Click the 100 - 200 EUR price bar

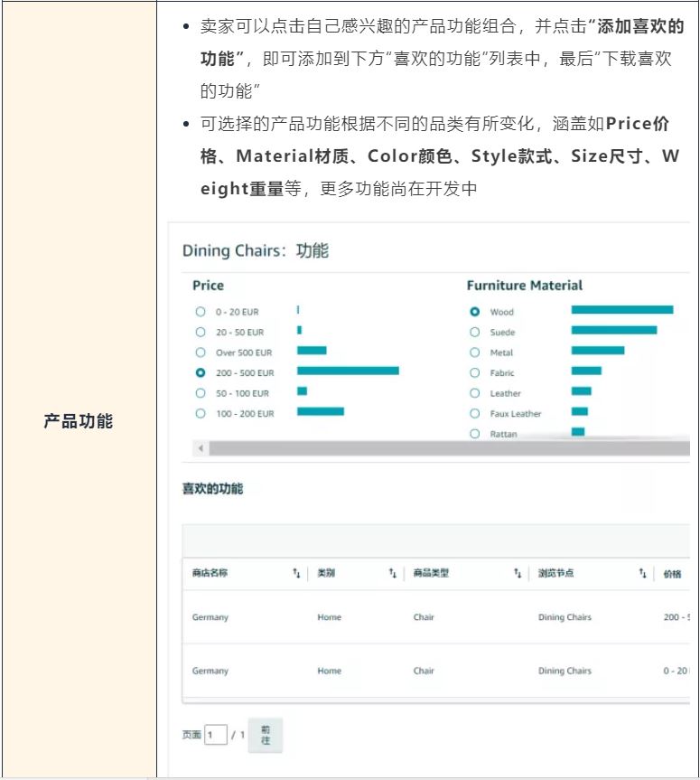(x=321, y=411)
